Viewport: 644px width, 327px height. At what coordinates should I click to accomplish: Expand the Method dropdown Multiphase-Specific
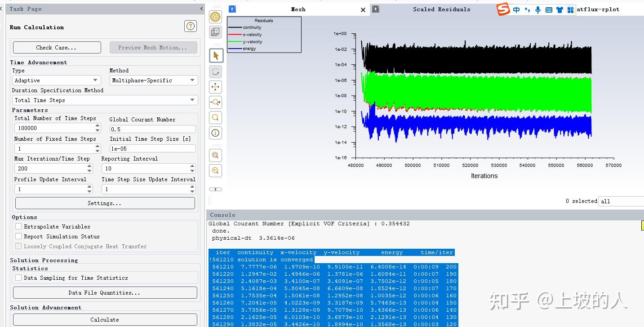coord(153,81)
